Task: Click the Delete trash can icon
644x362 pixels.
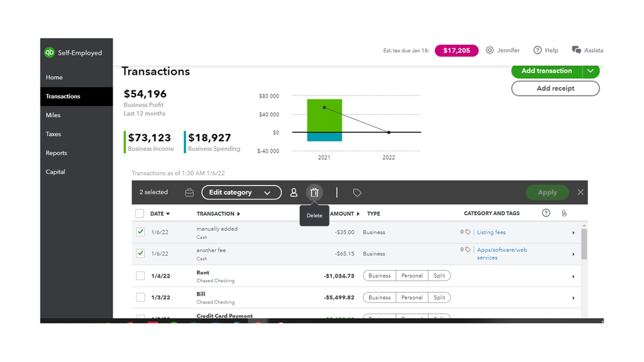Action: [314, 193]
